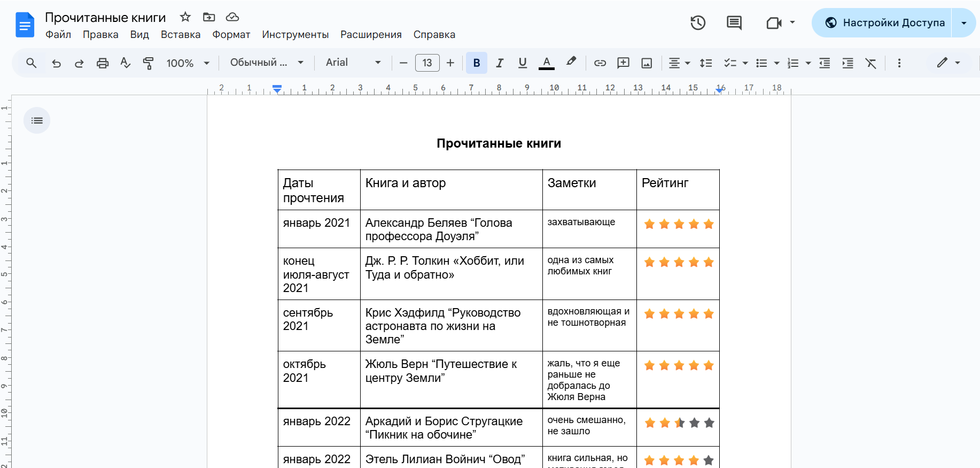Insert an image
Screen dimensions: 980x468
[x=647, y=63]
